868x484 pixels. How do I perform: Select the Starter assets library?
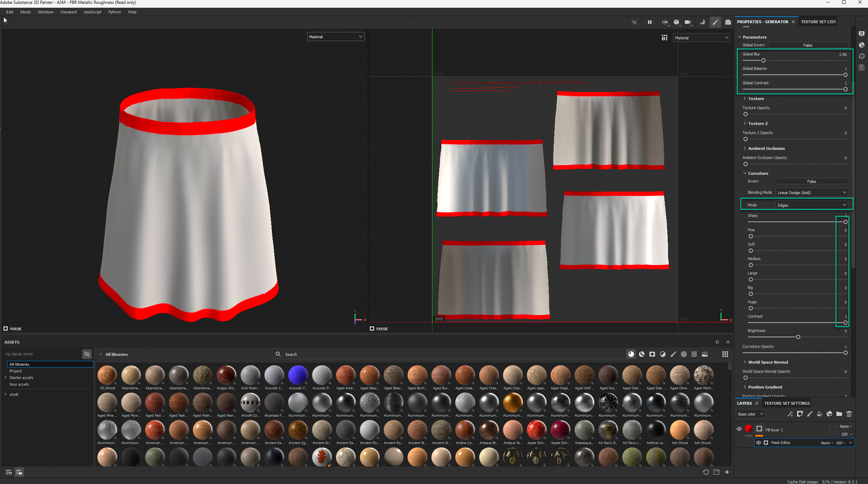click(x=22, y=377)
